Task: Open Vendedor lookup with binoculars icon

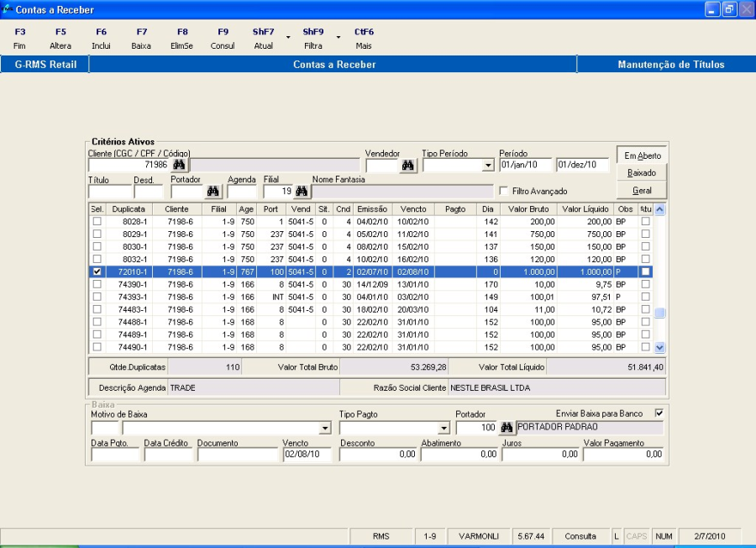Action: click(408, 166)
